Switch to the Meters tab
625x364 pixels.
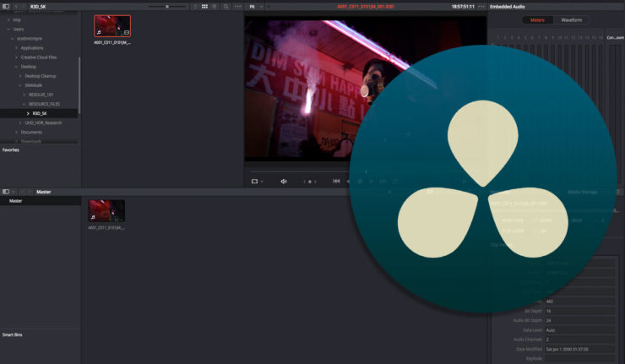pyautogui.click(x=537, y=20)
